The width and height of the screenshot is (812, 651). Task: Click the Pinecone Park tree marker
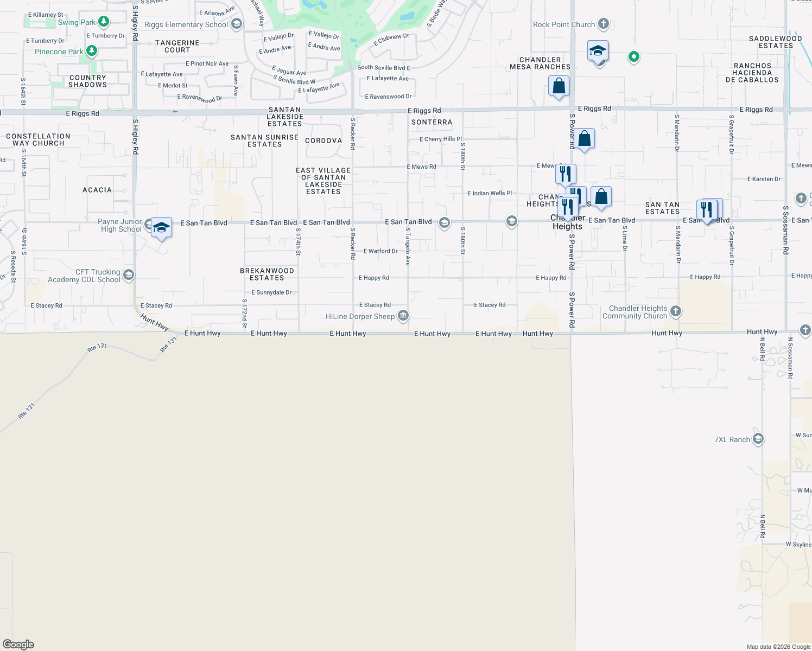91,52
